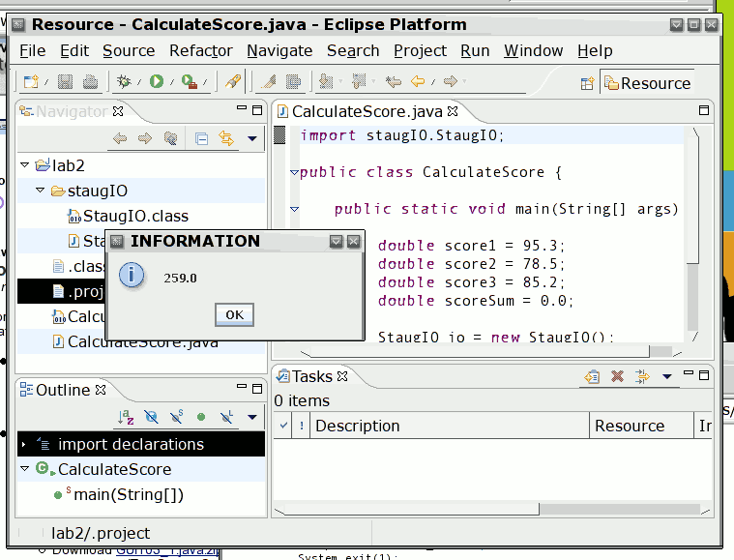Click the Print icon in main toolbar

pos(89,82)
